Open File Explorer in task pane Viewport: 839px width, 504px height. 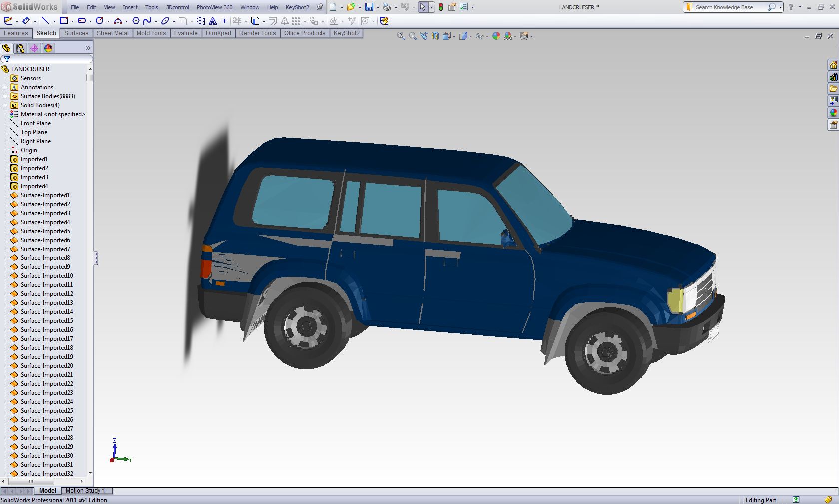(833, 89)
